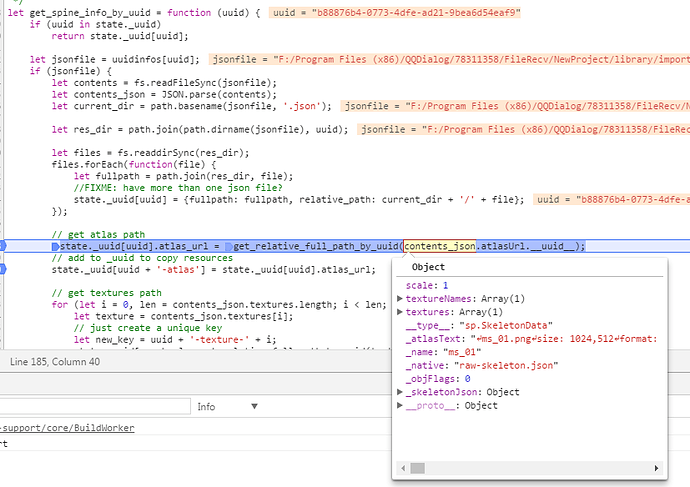
Task: Click the uuid inline value on the first line
Action: 395,13
